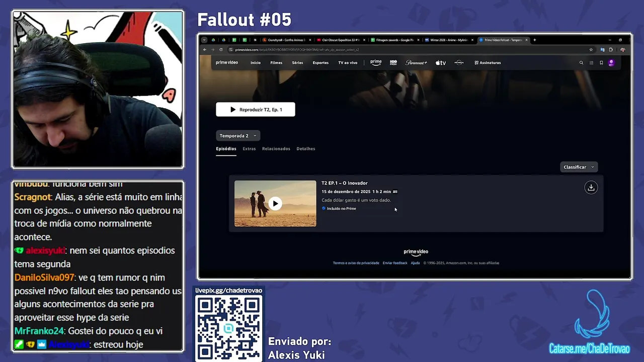Select the Prime channel logo
Screen dimensions: 644x362
[x=376, y=63]
